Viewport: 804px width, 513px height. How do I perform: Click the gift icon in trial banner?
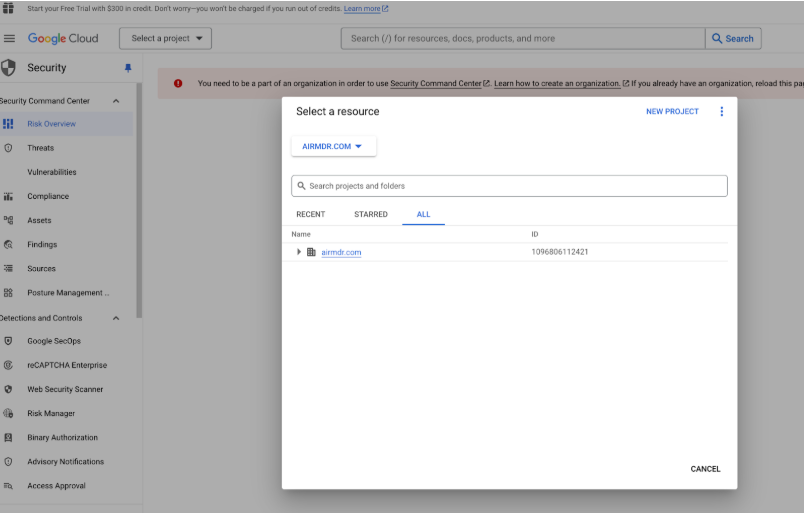click(8, 8)
